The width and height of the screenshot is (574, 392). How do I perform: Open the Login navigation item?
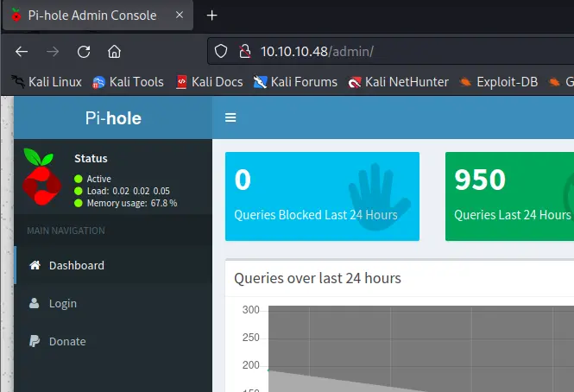[x=113, y=303]
